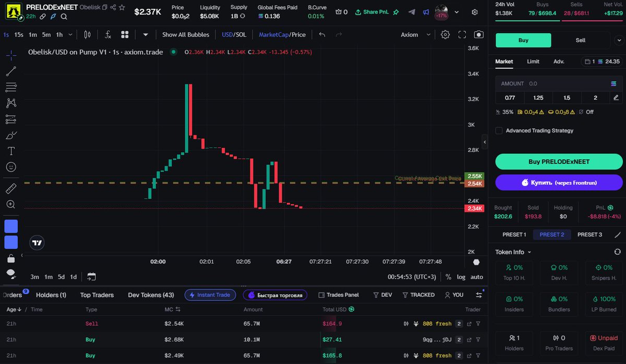Image resolution: width=626 pixels, height=364 pixels.
Task: Select the zoom in tool
Action: (11, 204)
